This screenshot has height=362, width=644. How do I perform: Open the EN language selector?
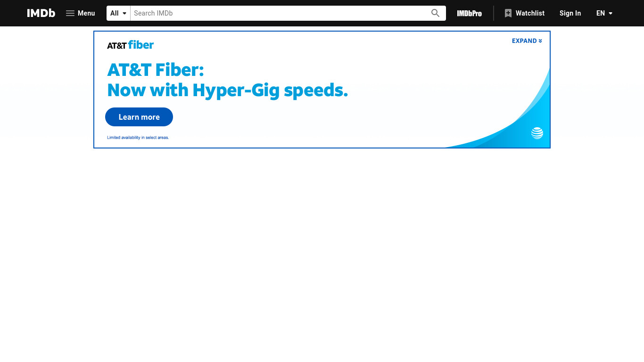point(604,13)
